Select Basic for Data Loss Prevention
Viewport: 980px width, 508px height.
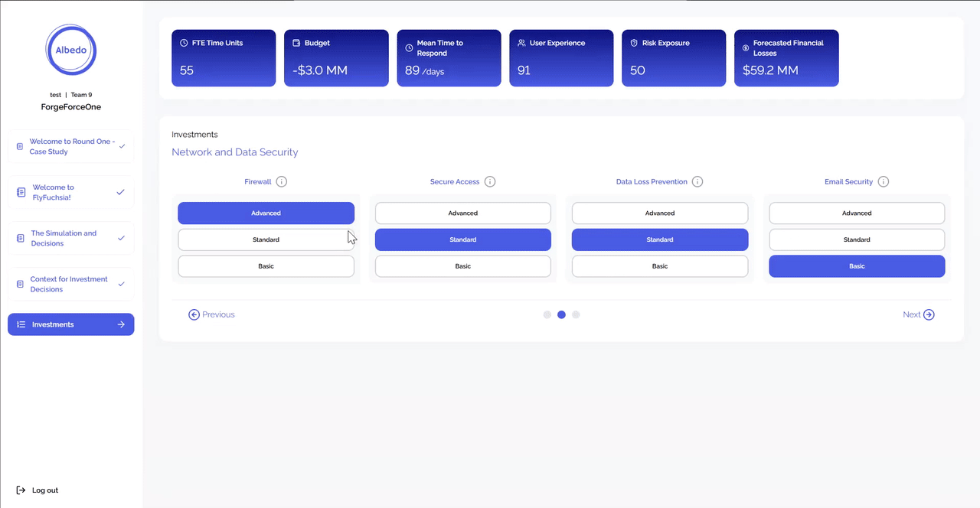(x=659, y=266)
